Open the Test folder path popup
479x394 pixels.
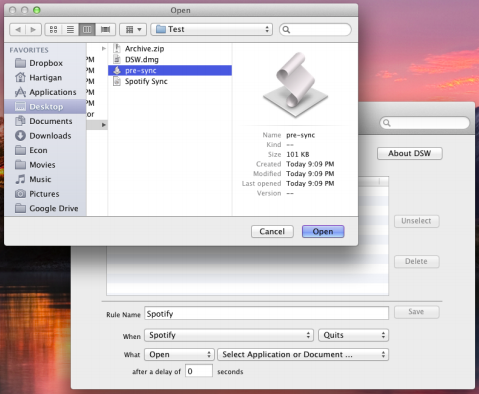tap(212, 29)
